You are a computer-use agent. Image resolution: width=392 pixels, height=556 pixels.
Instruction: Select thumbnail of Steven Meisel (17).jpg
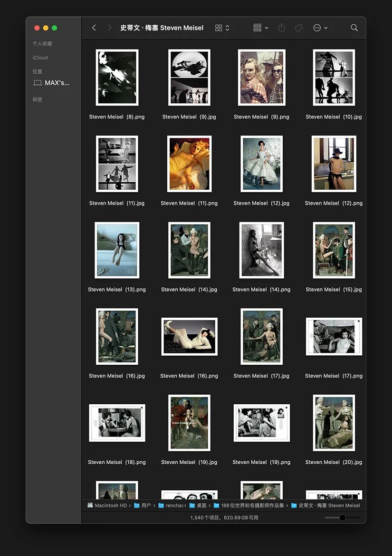pyautogui.click(x=261, y=336)
